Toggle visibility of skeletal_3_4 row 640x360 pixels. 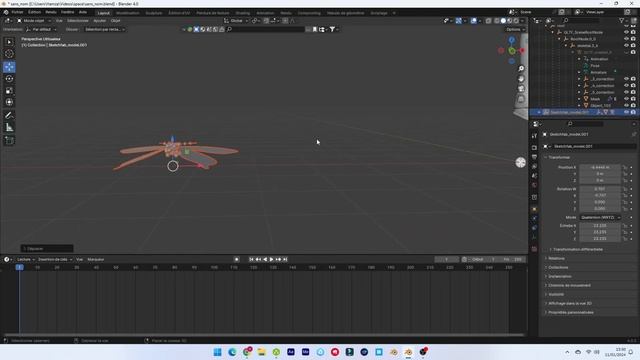tap(626, 45)
